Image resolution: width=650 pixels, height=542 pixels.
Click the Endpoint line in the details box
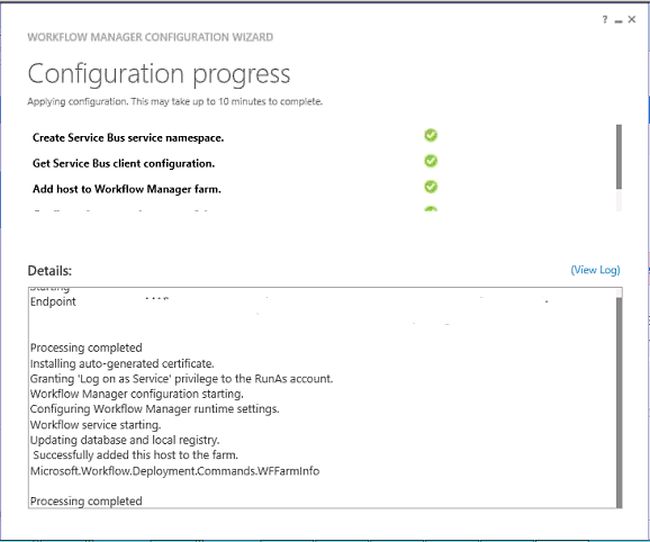(x=53, y=300)
